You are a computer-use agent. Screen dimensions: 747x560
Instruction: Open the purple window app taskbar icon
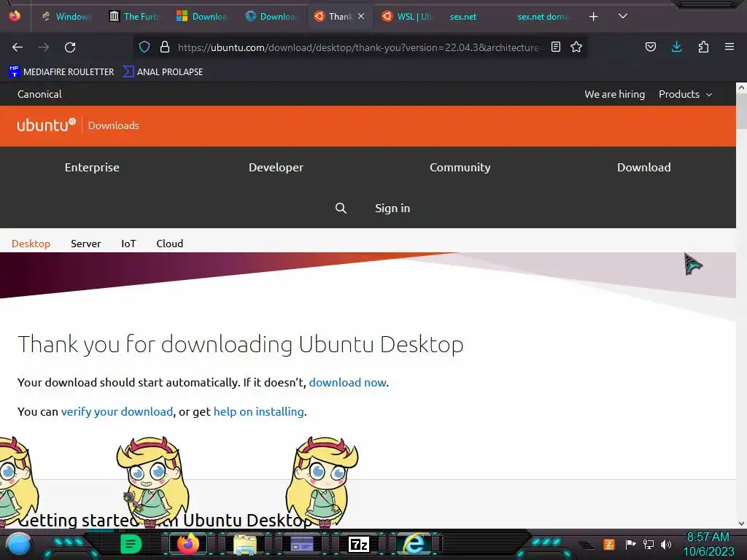(302, 544)
